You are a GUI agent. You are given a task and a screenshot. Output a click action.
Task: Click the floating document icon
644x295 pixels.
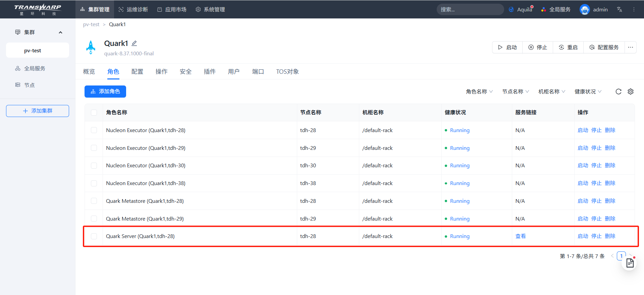(x=630, y=263)
